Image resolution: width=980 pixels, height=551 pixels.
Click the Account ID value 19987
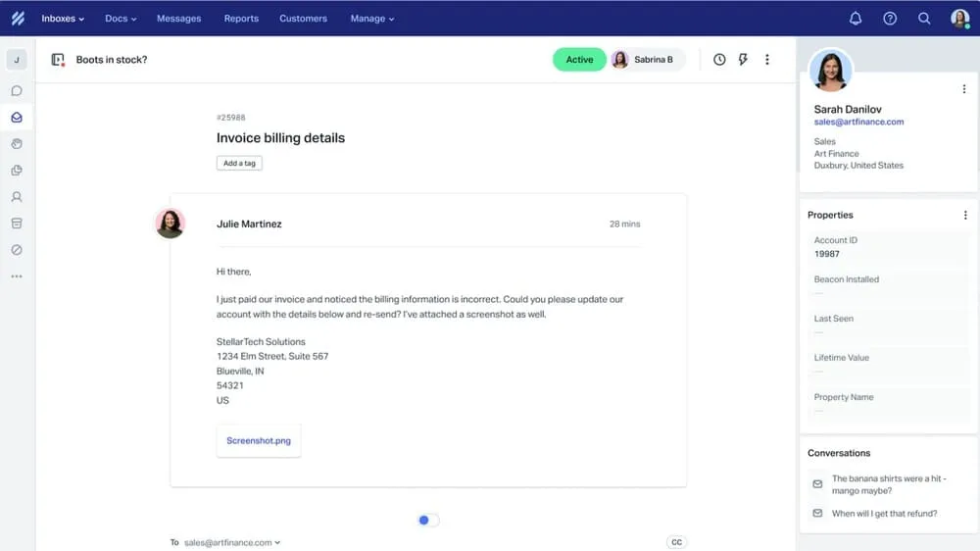pos(827,254)
